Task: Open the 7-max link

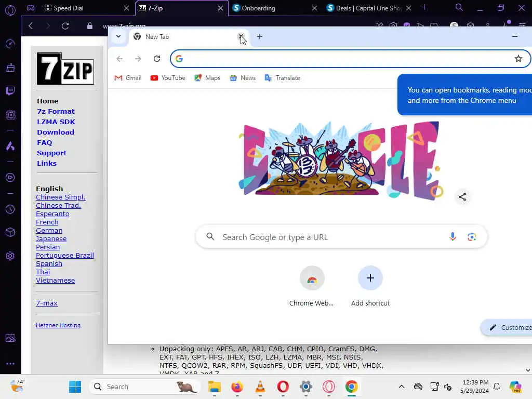Action: (47, 303)
